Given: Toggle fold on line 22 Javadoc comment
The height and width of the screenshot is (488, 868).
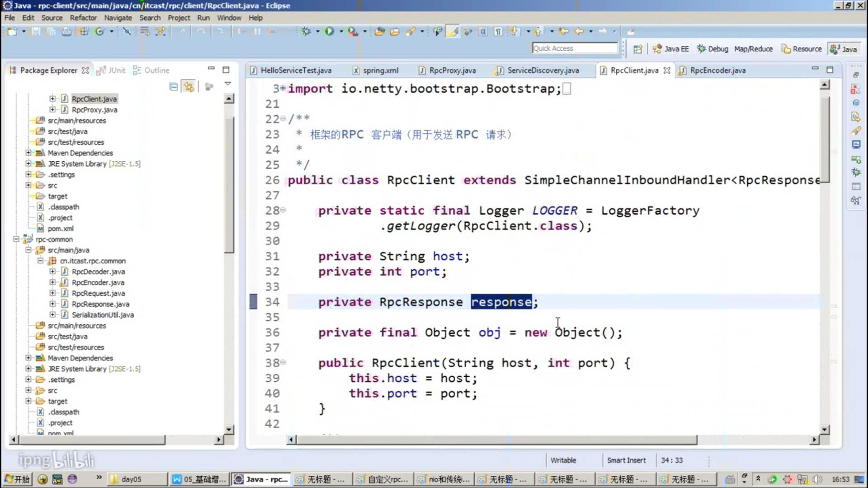Looking at the screenshot, I should point(283,119).
